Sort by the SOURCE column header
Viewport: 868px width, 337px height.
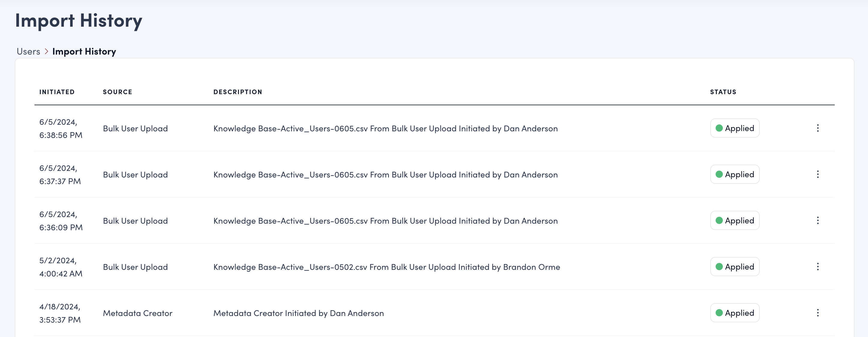point(117,92)
